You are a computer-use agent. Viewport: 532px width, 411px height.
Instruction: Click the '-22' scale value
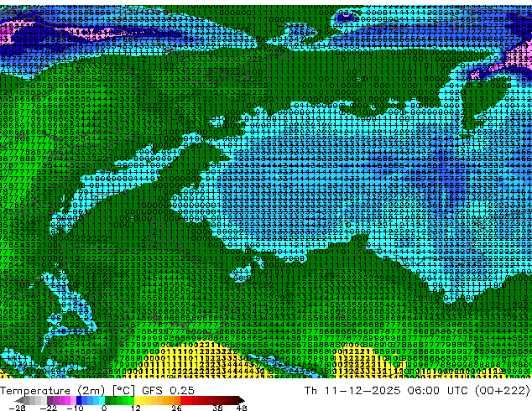click(48, 408)
